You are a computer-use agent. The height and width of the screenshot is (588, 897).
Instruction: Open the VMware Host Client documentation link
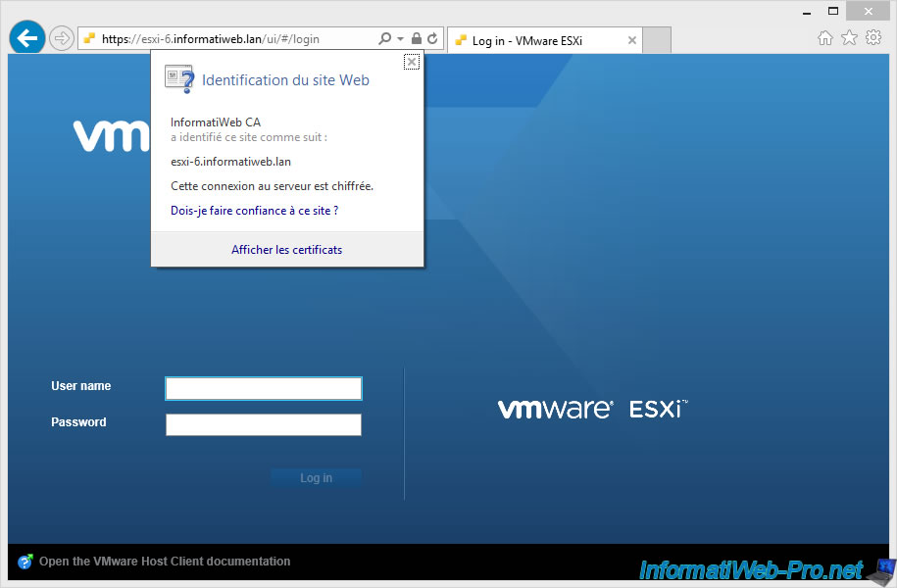pyautogui.click(x=165, y=562)
